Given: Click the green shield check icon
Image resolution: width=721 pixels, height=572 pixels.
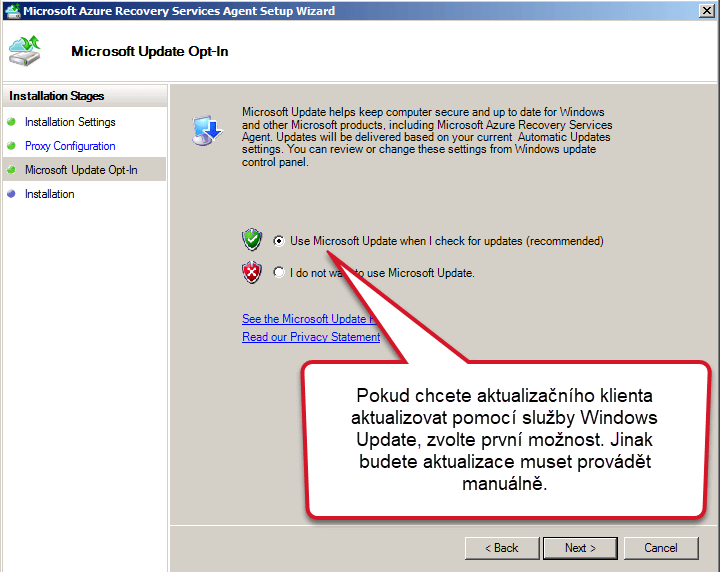Looking at the screenshot, I should (252, 240).
